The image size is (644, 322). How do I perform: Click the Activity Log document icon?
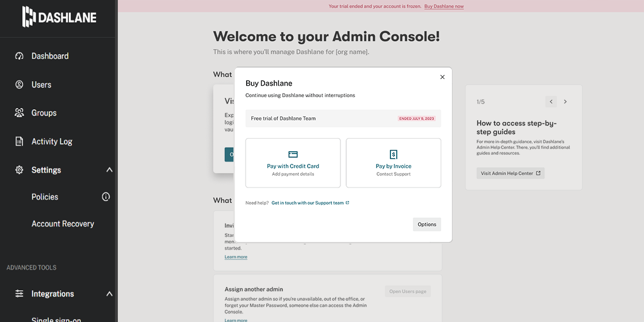[x=20, y=141]
